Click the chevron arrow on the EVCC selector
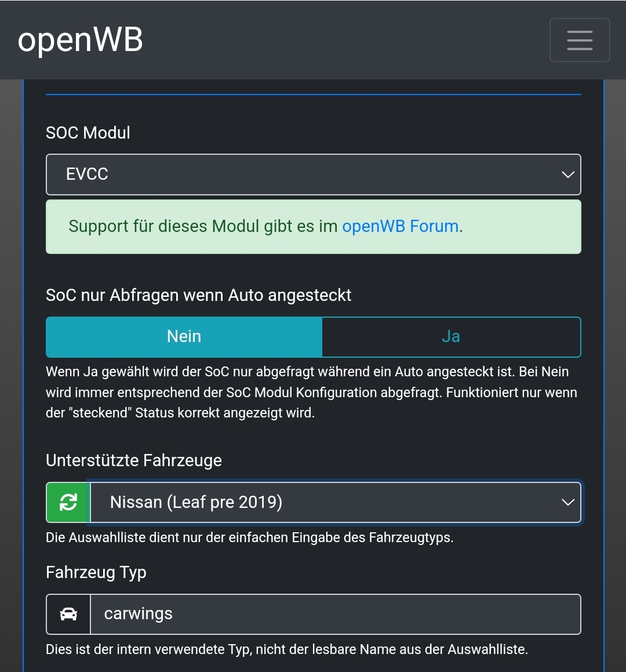The height and width of the screenshot is (672, 626). (x=568, y=174)
